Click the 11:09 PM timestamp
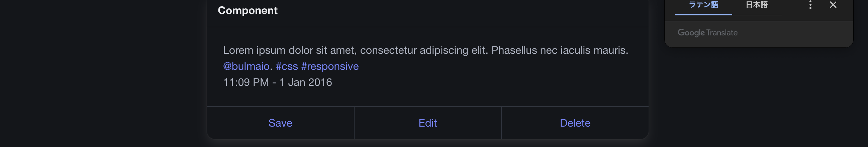The width and height of the screenshot is (868, 147). point(246,82)
